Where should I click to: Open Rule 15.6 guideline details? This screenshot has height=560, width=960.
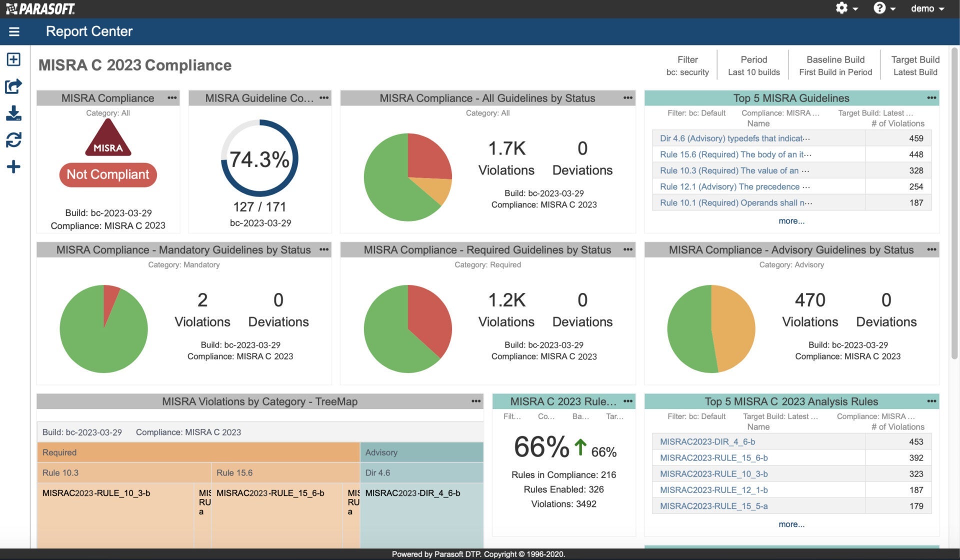click(735, 154)
